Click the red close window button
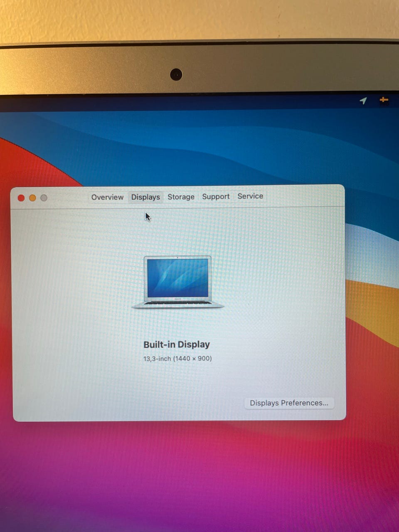This screenshot has width=399, height=532. [x=21, y=198]
